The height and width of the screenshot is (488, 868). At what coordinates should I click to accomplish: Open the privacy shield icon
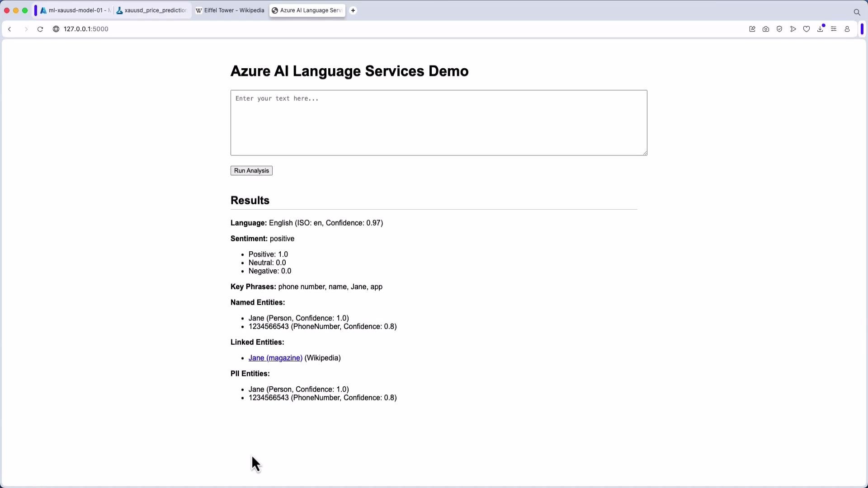coord(779,29)
